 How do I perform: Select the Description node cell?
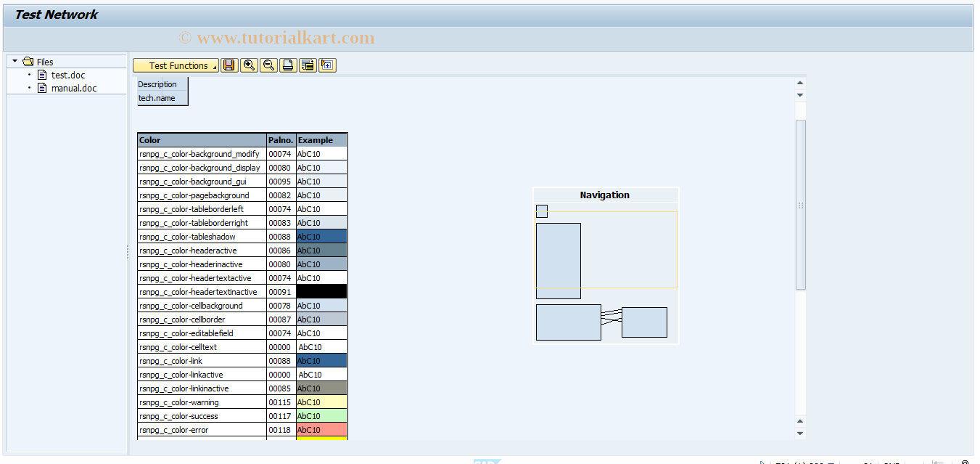(x=162, y=84)
